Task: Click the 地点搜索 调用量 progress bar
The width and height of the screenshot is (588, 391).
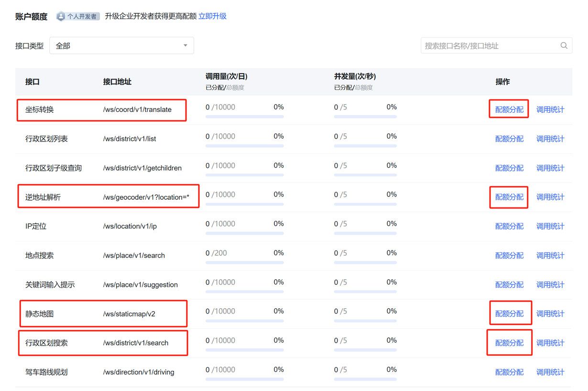Action: tap(245, 262)
